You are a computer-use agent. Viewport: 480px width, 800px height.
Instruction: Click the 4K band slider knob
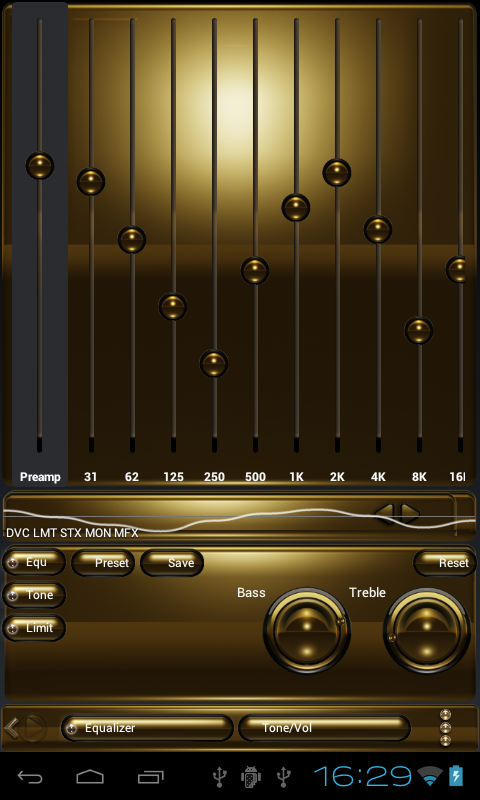pyautogui.click(x=378, y=230)
